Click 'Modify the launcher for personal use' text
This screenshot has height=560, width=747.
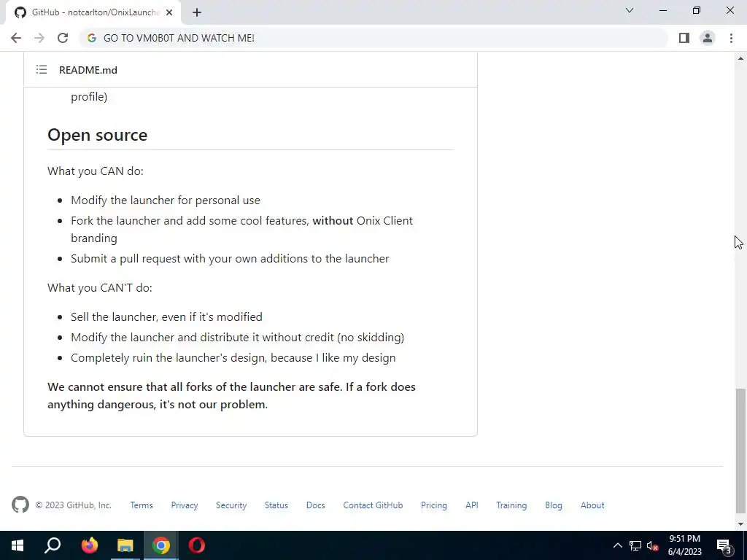166,200
